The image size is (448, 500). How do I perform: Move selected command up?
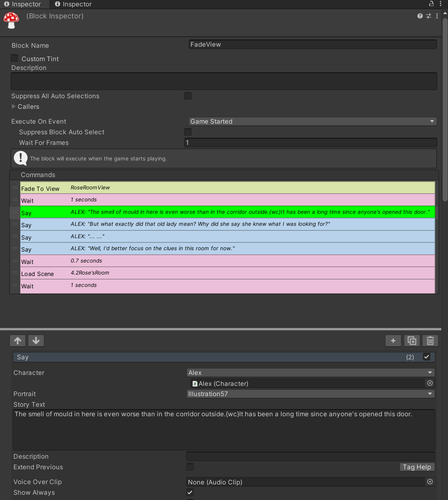18,341
